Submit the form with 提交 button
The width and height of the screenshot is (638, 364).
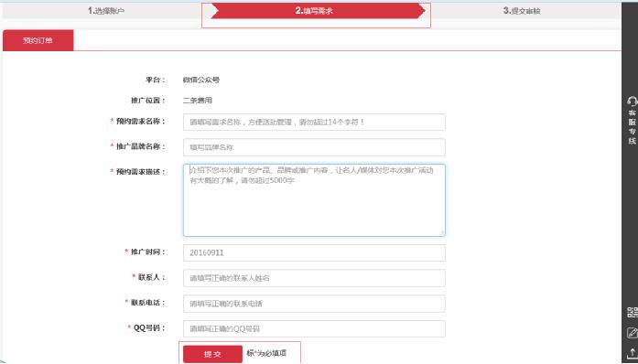tap(212, 354)
